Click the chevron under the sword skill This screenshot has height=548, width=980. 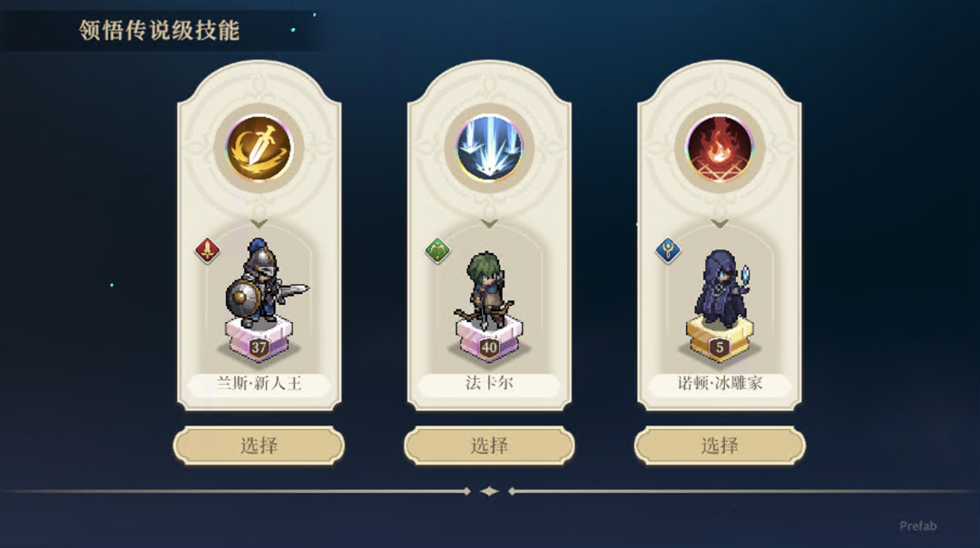(259, 223)
